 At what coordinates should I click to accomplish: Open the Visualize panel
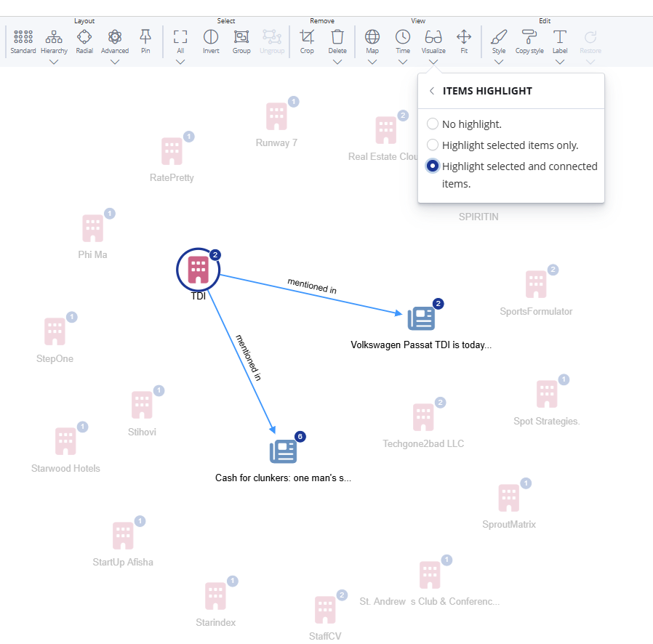click(433, 41)
